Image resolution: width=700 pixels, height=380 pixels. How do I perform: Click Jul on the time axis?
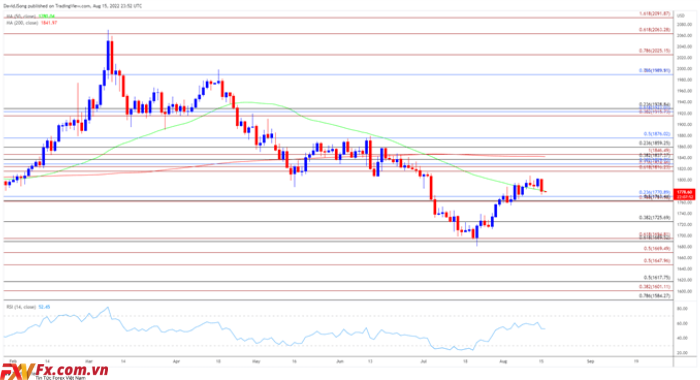click(424, 361)
